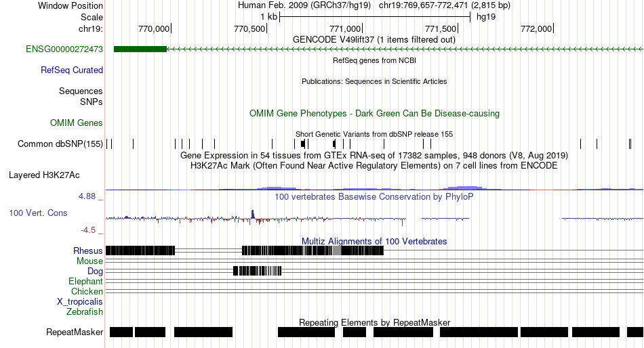Click the 771,000 ruler coordinate
This screenshot has height=348, width=644.
346,28
